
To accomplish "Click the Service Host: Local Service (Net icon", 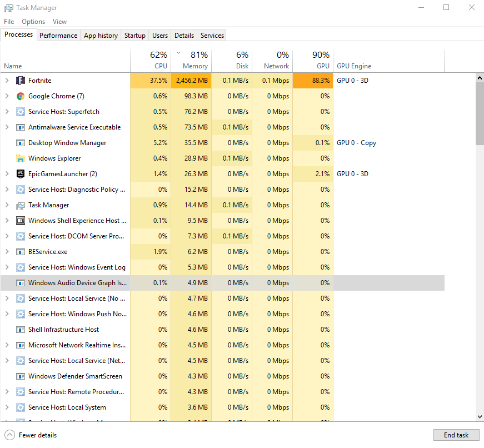I will point(21,361).
